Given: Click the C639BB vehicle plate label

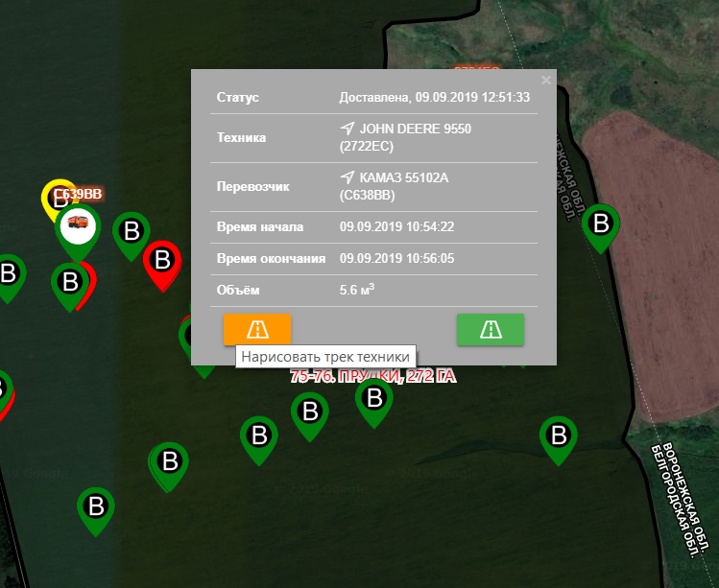Looking at the screenshot, I should (x=78, y=194).
